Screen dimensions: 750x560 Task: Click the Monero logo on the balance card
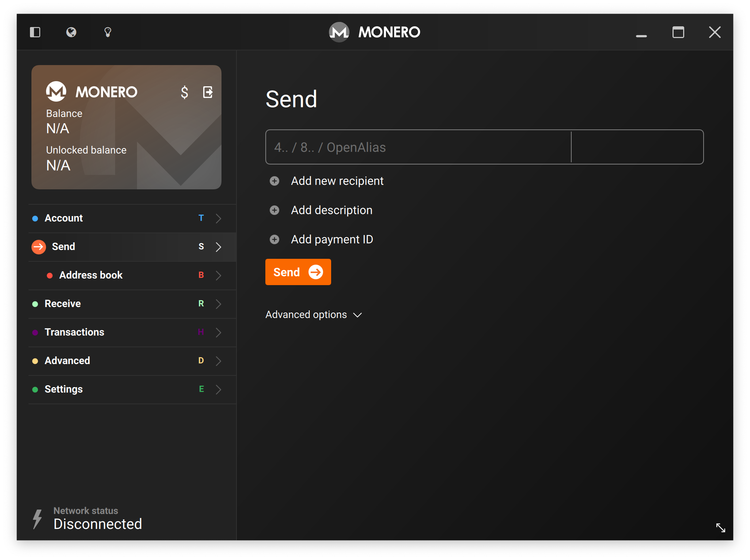[x=56, y=91]
